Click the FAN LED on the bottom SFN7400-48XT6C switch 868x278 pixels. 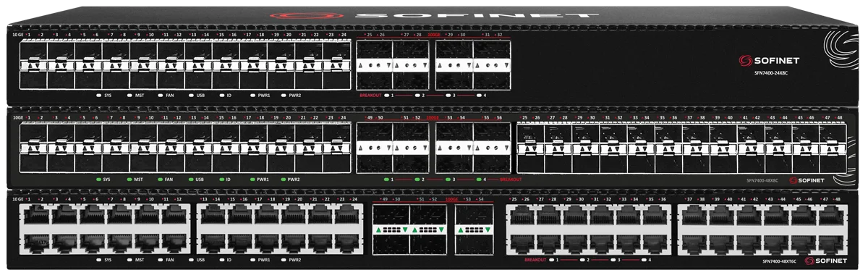160,259
